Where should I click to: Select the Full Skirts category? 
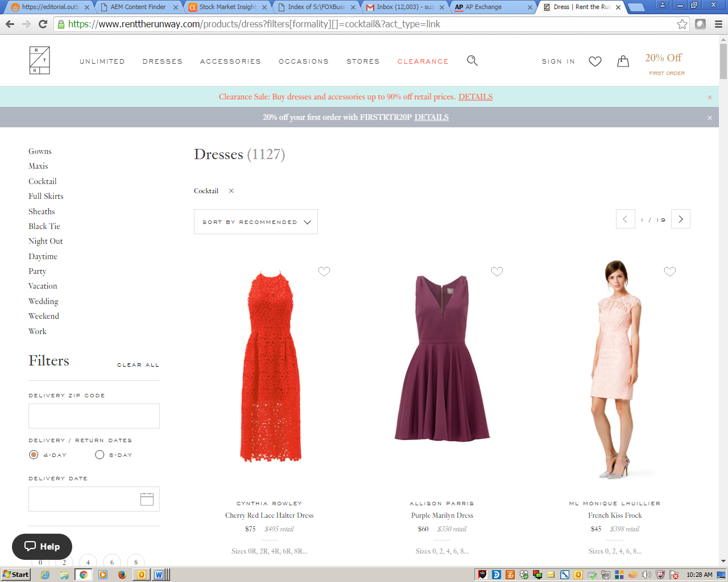(x=46, y=196)
